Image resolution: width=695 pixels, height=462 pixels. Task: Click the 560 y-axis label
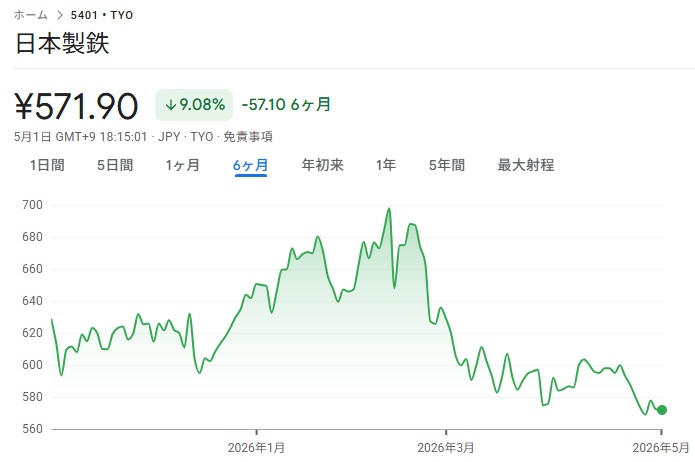[x=32, y=429]
